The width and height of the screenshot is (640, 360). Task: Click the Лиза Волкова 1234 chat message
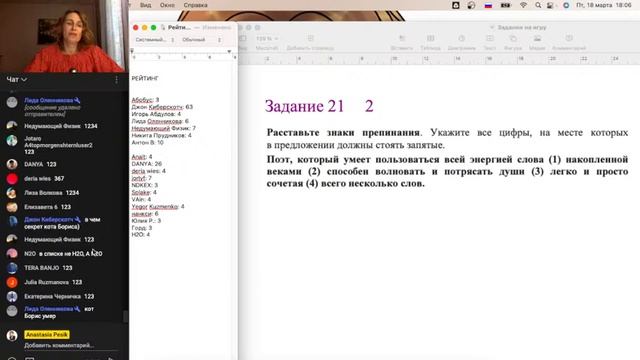51,193
